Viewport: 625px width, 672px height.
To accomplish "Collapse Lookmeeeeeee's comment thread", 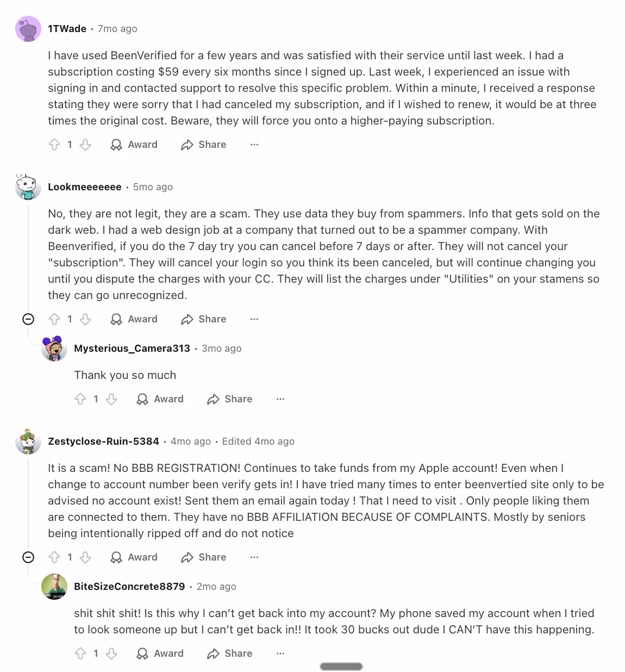I will (x=28, y=319).
